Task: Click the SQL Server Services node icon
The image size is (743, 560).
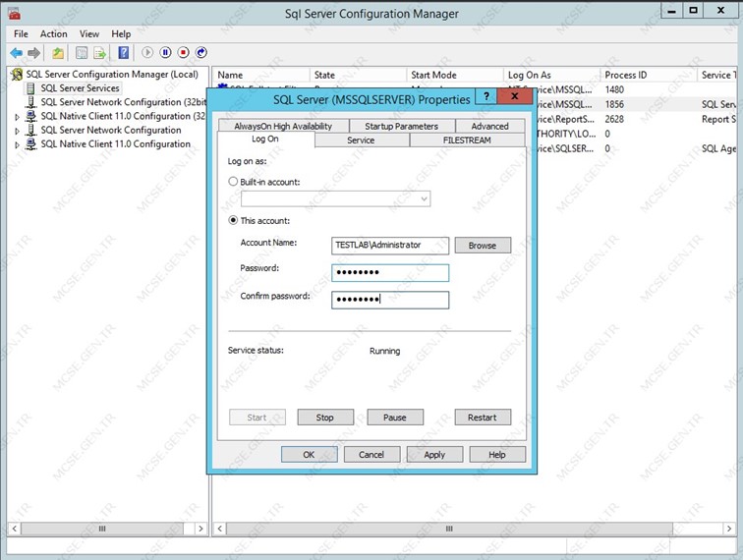Action: coord(30,88)
